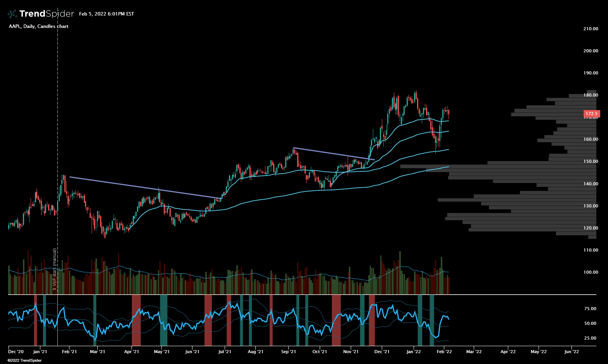Screen dimensions: 608x364
Task: Click the ©2022 TrendSpider copyright text
Action: click(24, 361)
